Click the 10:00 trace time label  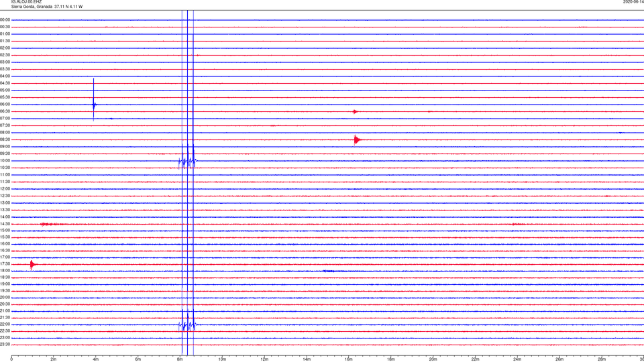tap(5, 160)
